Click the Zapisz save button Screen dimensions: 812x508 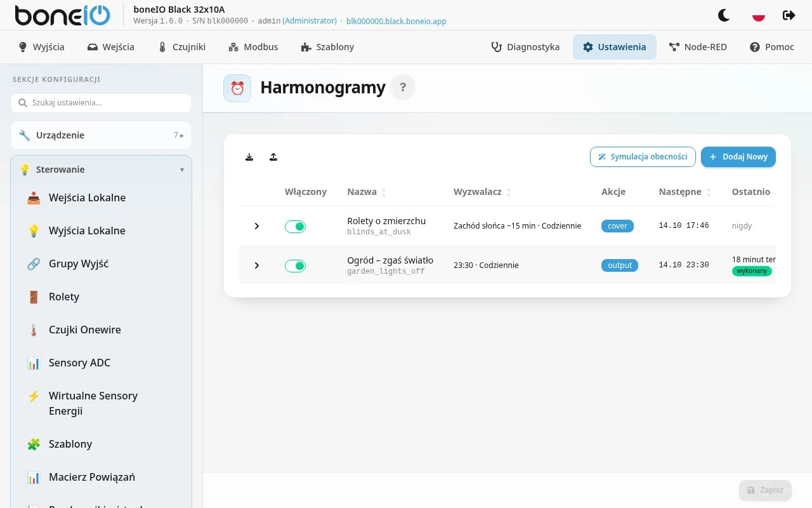pyautogui.click(x=765, y=490)
